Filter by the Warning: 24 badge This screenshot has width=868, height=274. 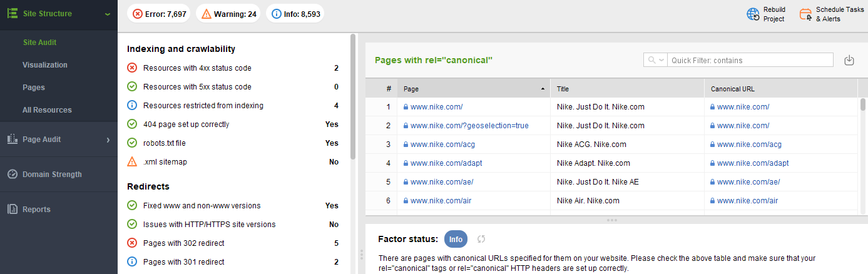[x=228, y=14]
